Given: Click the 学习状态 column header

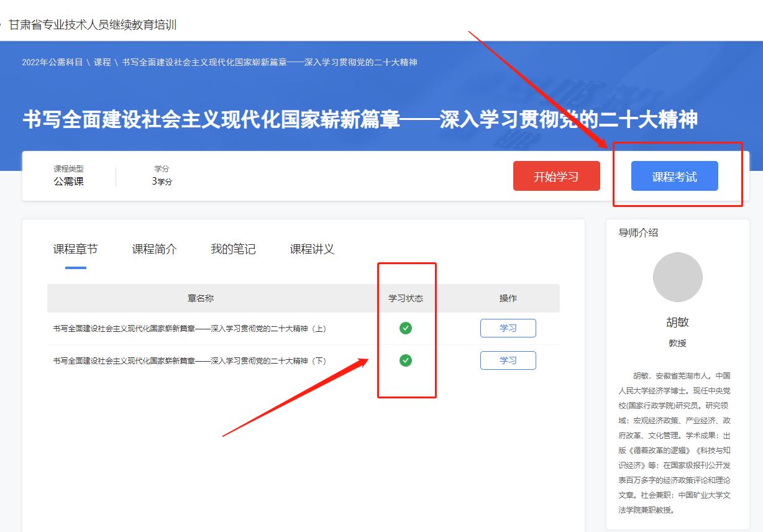Looking at the screenshot, I should coord(406,299).
